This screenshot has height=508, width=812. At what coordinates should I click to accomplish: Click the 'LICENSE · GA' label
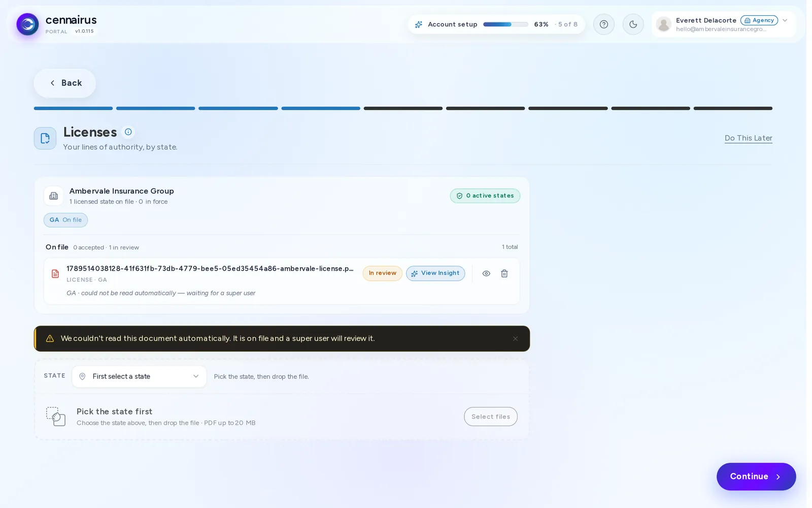pyautogui.click(x=87, y=280)
